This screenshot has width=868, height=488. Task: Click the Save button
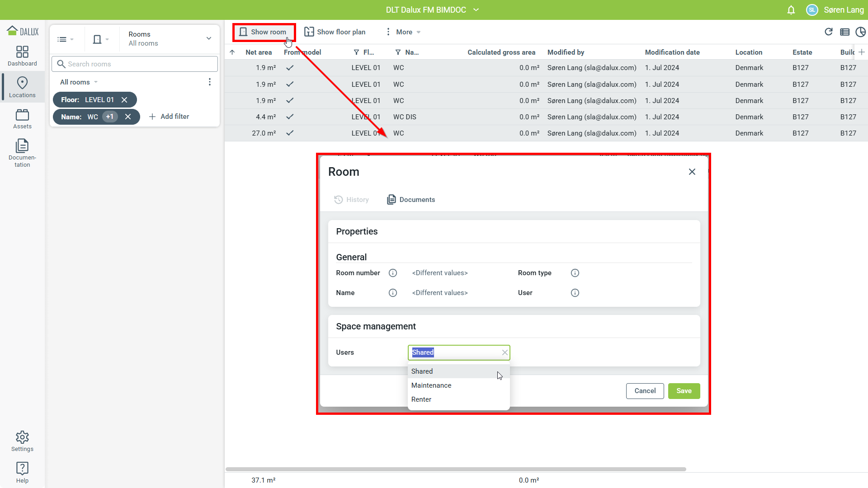click(x=684, y=391)
